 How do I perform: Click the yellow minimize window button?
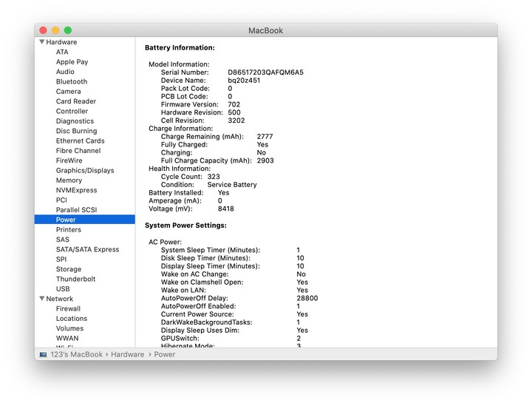55,30
